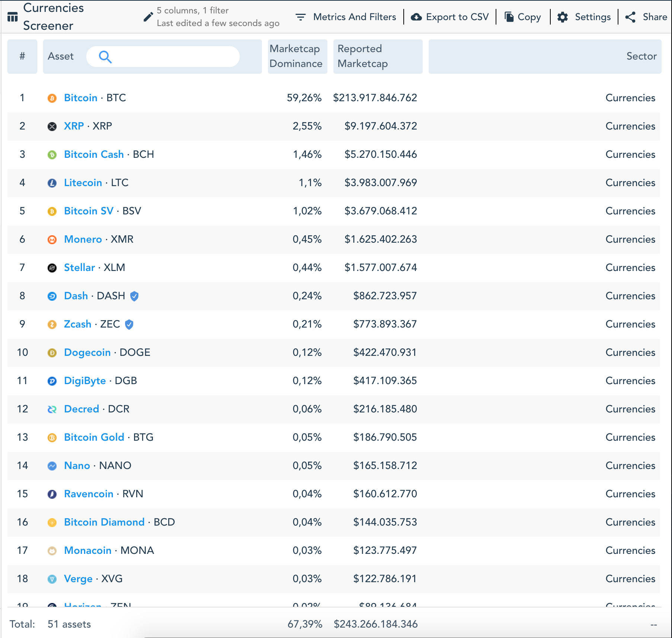Click the Monero coin logo
672x638 pixels.
pos(52,239)
